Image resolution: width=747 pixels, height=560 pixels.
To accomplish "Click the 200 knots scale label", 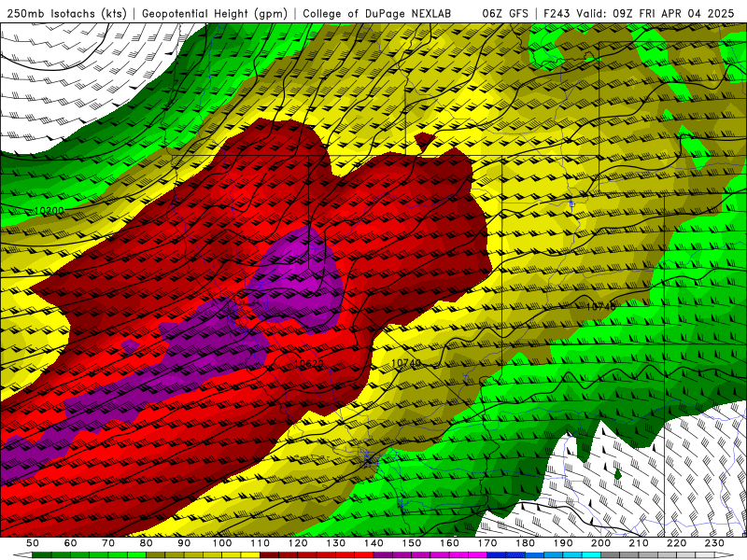I will click(x=600, y=543).
